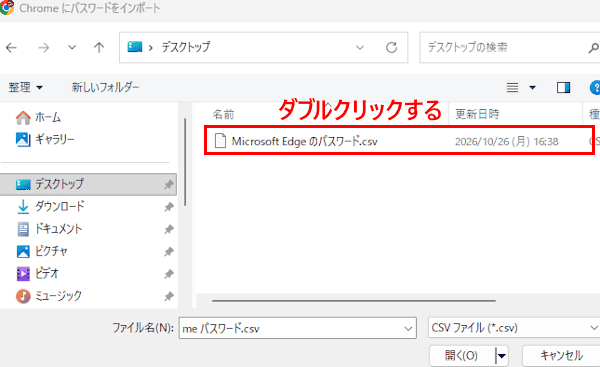Click the pin icon beside ビデオ
This screenshot has width=600, height=367.
[169, 274]
